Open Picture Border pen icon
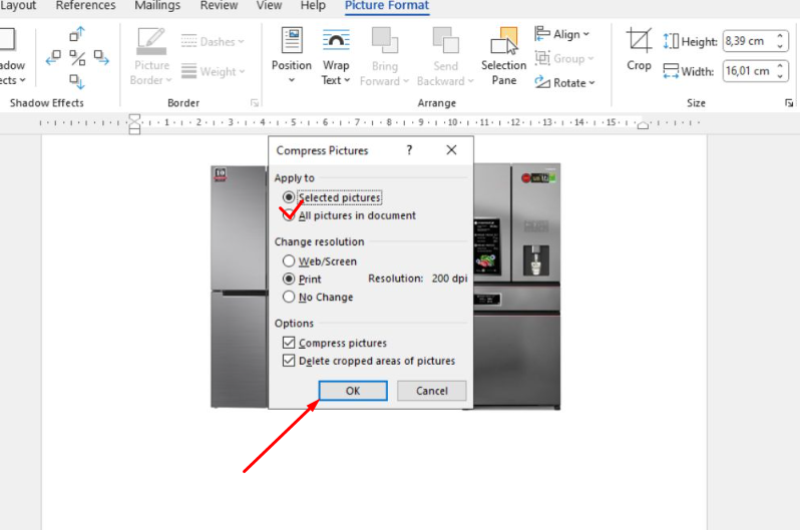800x530 pixels. [151, 41]
